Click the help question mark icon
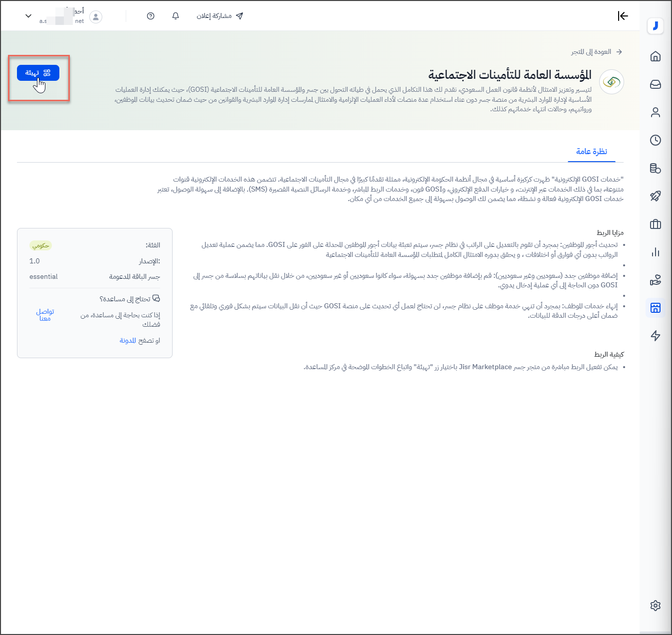The height and width of the screenshot is (635, 672). (151, 16)
